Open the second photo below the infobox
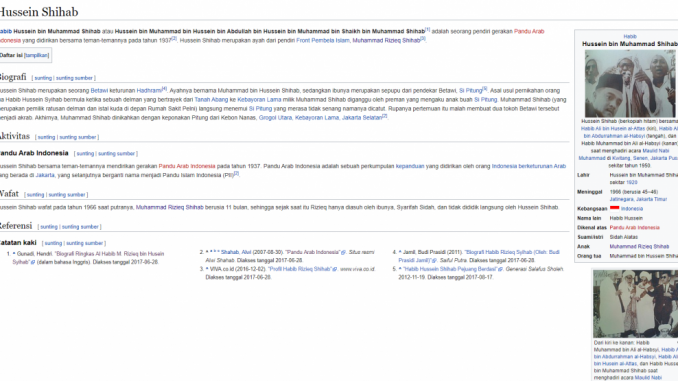This screenshot has width=678, height=381. pyautogui.click(x=635, y=304)
